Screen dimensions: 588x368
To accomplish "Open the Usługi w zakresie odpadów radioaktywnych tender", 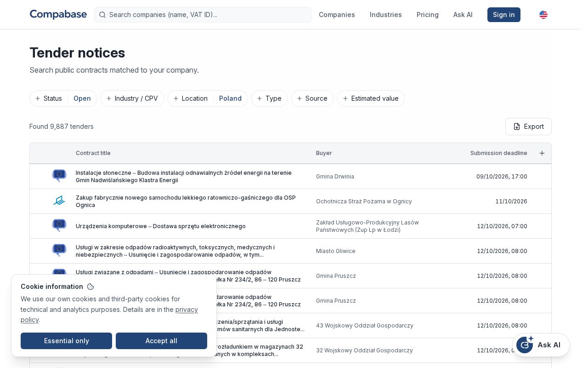I will coord(175,251).
